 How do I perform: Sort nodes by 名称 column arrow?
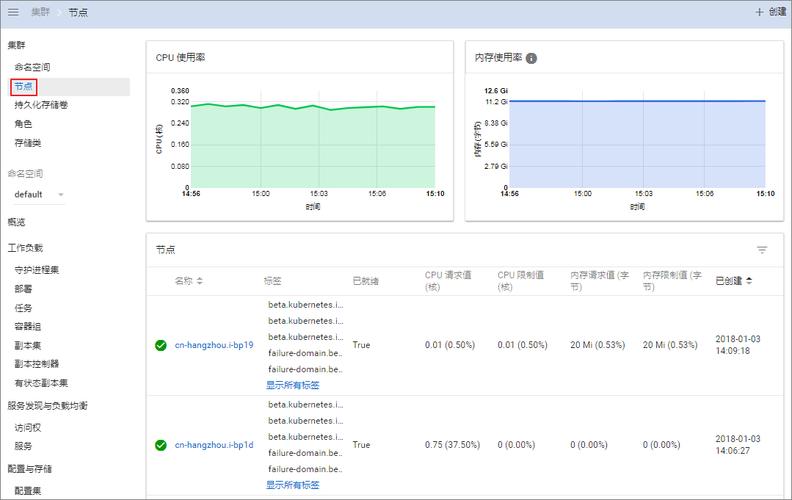point(200,281)
